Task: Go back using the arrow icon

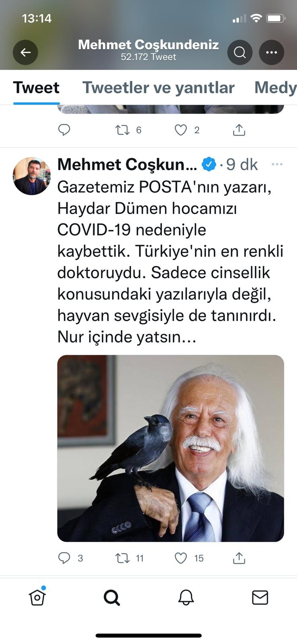Action: pos(25,52)
